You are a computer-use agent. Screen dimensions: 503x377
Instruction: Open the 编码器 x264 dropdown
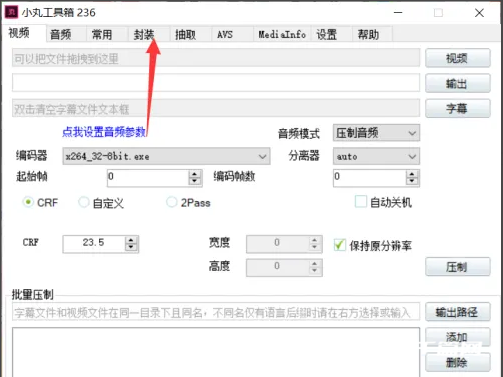click(166, 156)
